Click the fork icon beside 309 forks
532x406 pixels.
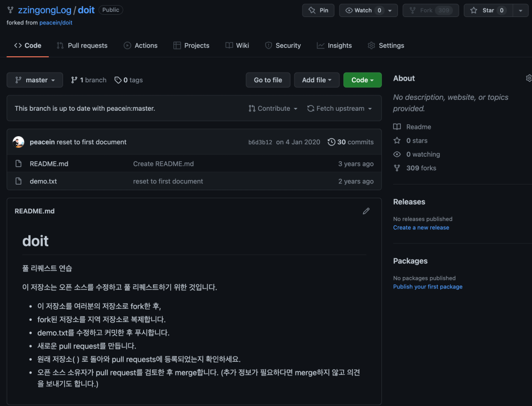click(397, 168)
